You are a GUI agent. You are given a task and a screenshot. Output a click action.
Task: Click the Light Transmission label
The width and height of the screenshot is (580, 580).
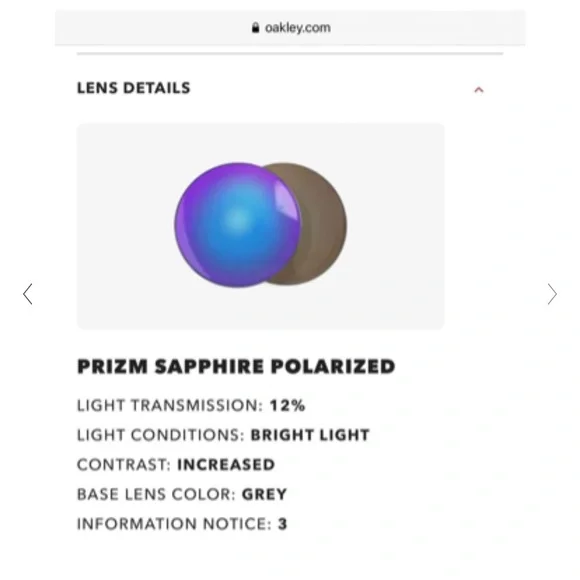coord(170,405)
